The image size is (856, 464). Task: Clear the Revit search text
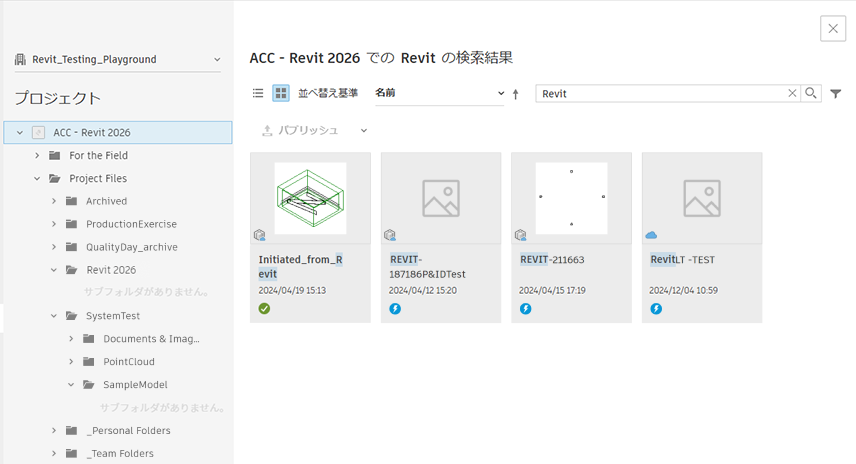(x=792, y=93)
